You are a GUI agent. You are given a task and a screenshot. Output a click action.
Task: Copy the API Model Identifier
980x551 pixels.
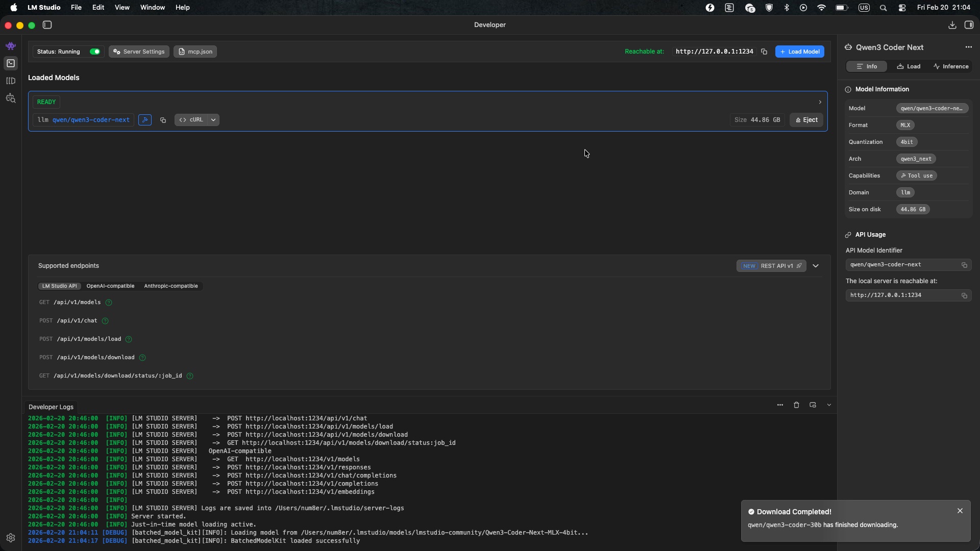(964, 265)
